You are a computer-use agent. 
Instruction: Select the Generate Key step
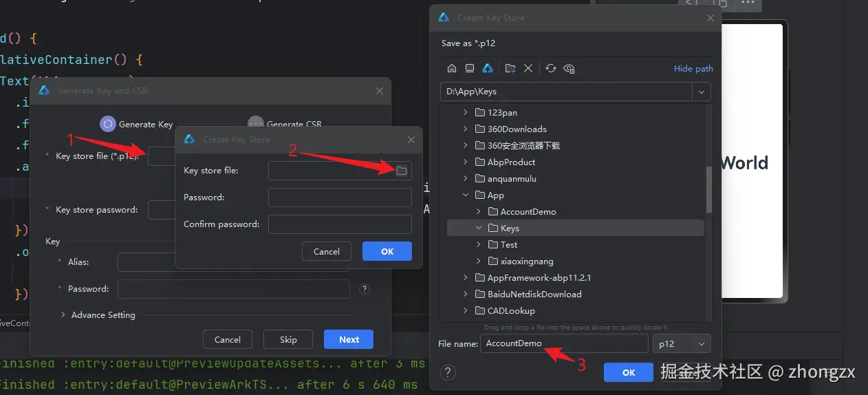point(136,124)
